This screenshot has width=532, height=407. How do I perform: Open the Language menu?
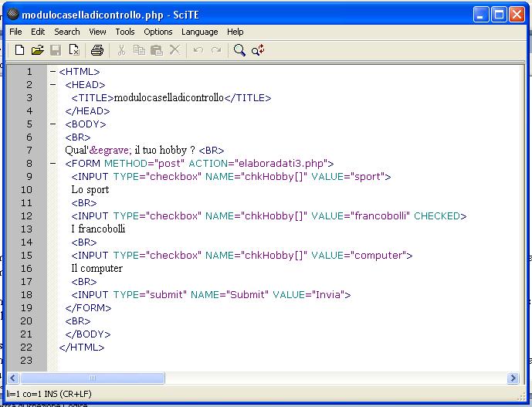(x=199, y=32)
